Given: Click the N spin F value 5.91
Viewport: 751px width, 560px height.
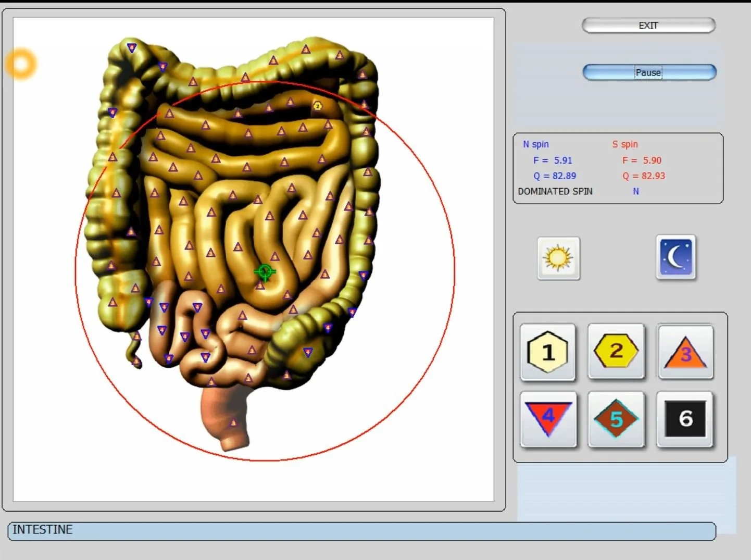Looking at the screenshot, I should (x=563, y=160).
